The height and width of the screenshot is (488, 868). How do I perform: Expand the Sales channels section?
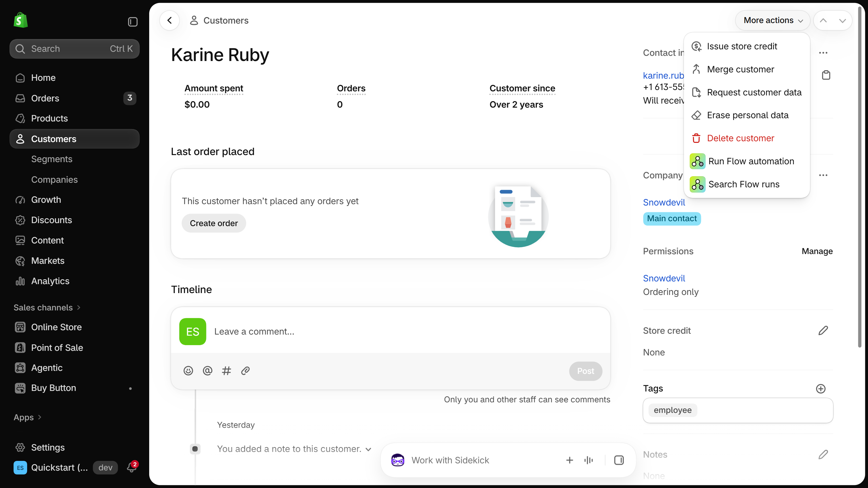point(47,307)
